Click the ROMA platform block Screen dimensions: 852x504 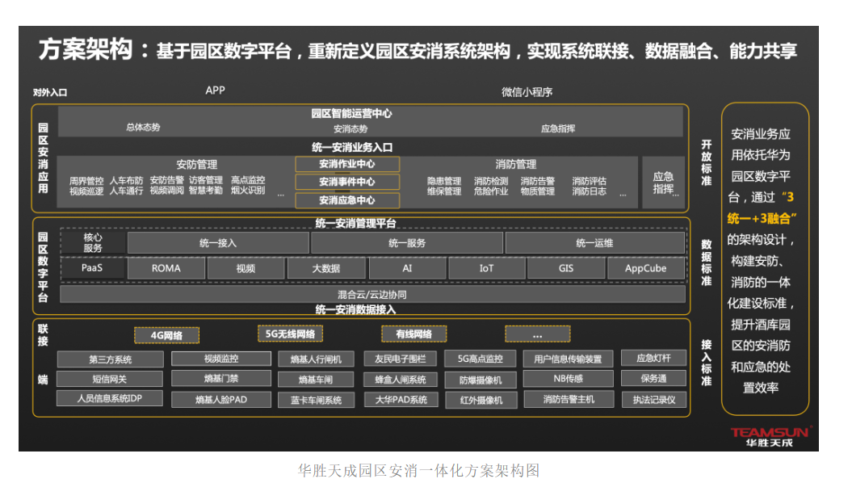click(x=166, y=268)
